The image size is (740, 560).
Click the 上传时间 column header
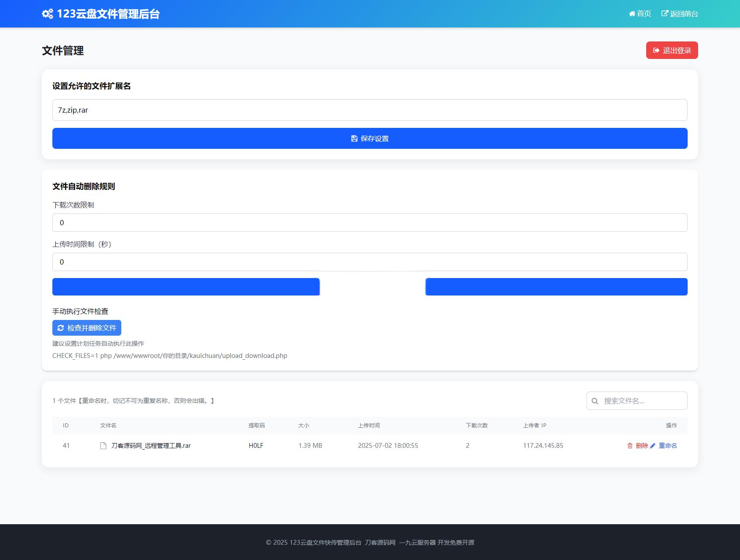tap(369, 426)
